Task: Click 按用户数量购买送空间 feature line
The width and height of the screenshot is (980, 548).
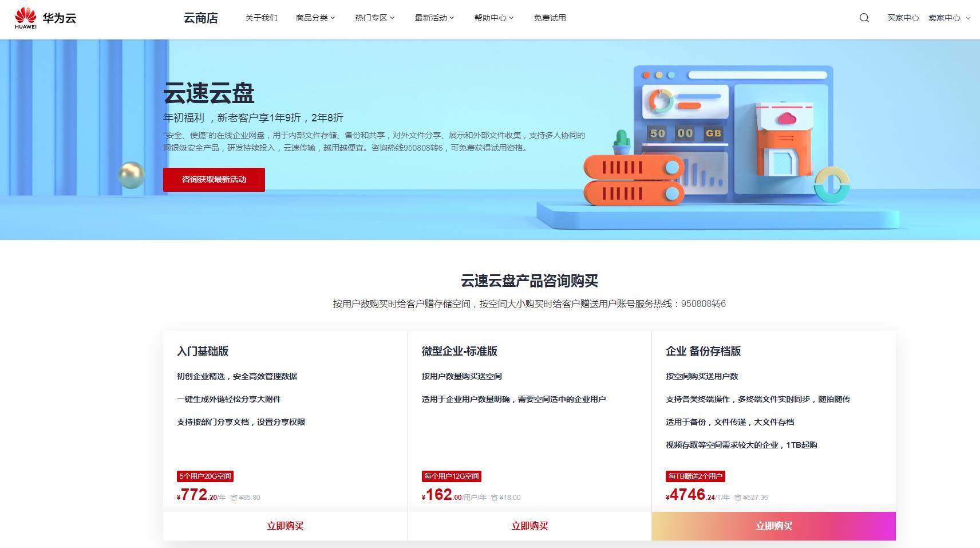Action: pos(462,376)
